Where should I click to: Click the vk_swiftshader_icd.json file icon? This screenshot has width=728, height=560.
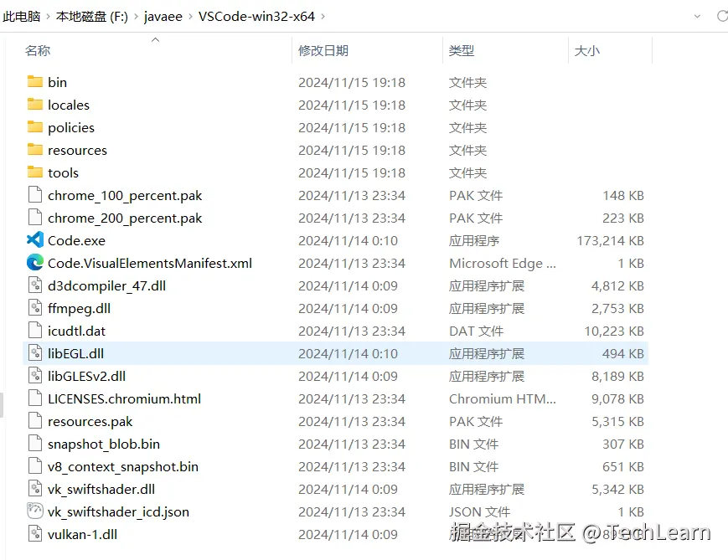click(x=35, y=511)
